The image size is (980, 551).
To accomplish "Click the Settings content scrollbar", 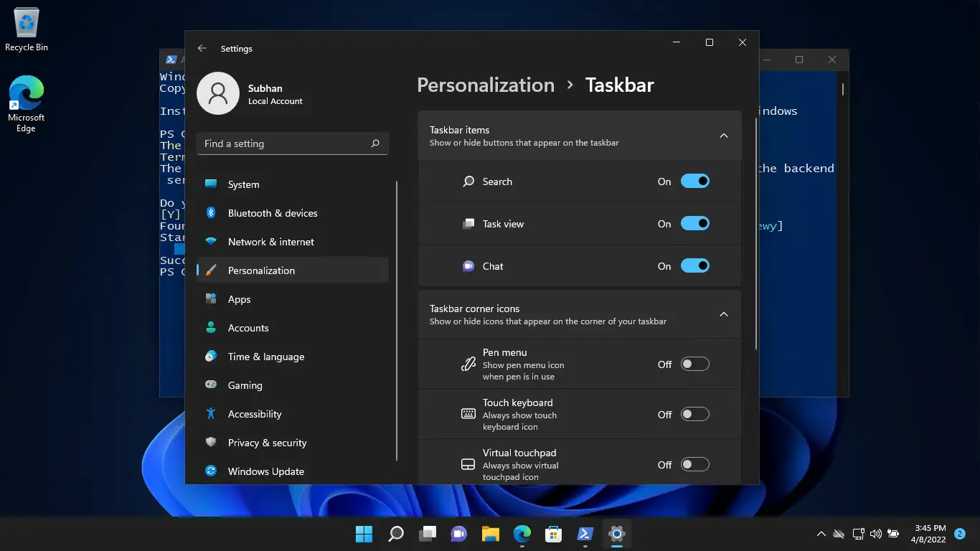I will point(756,233).
